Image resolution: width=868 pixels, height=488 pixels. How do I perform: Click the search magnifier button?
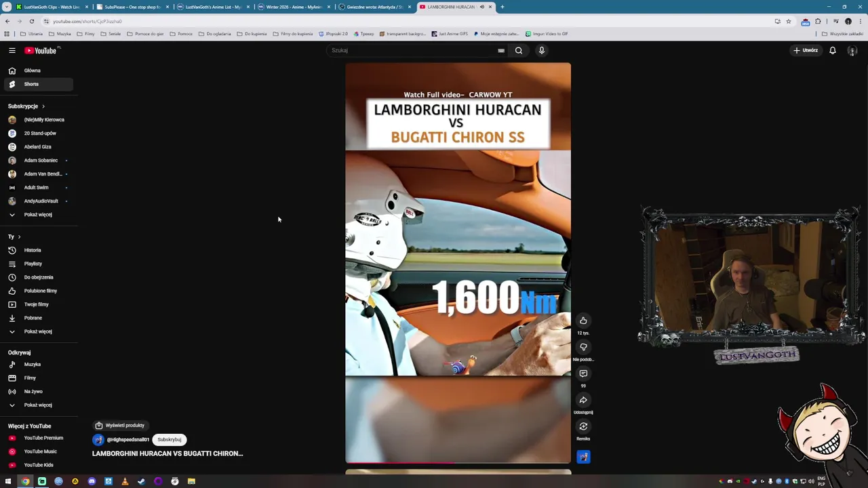(x=519, y=50)
